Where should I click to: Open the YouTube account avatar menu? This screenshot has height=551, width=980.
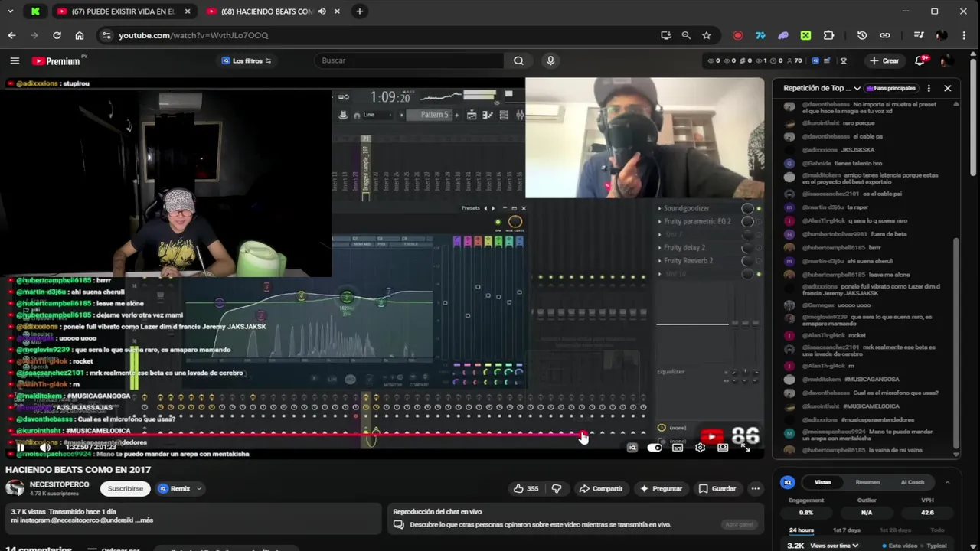pos(947,60)
